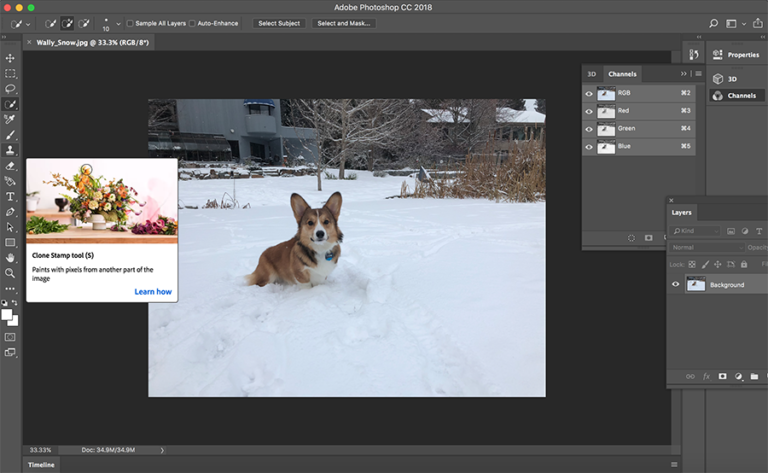Switch to the Channels tab
The height and width of the screenshot is (473, 768).
(622, 74)
